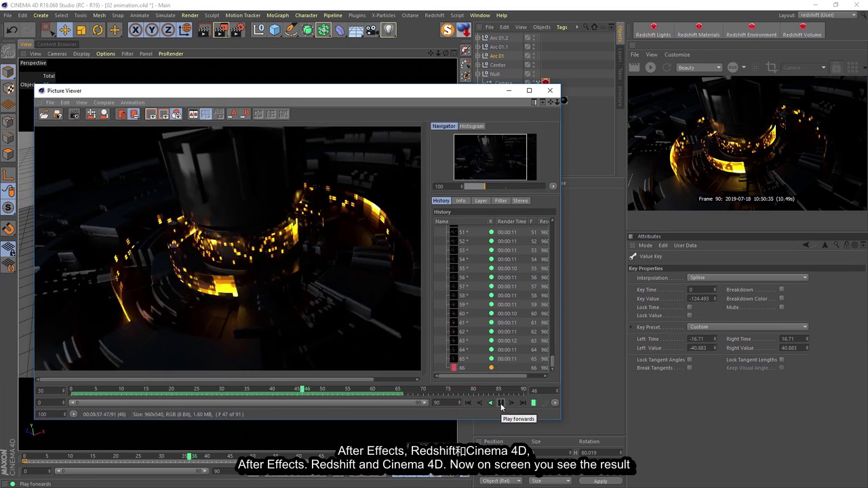Open the Object (Rel) dropdown
The height and width of the screenshot is (488, 868).
[500, 481]
